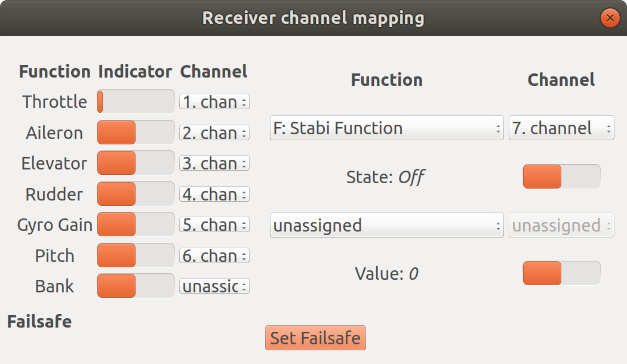Click the Rudder indicator bar
The image size is (627, 364).
(x=136, y=195)
